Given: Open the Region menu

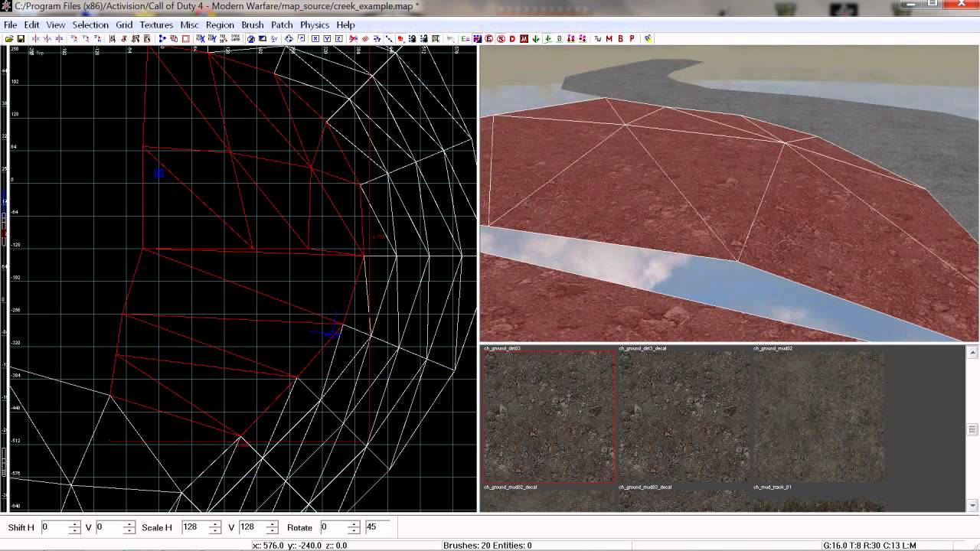Looking at the screenshot, I should coord(220,24).
